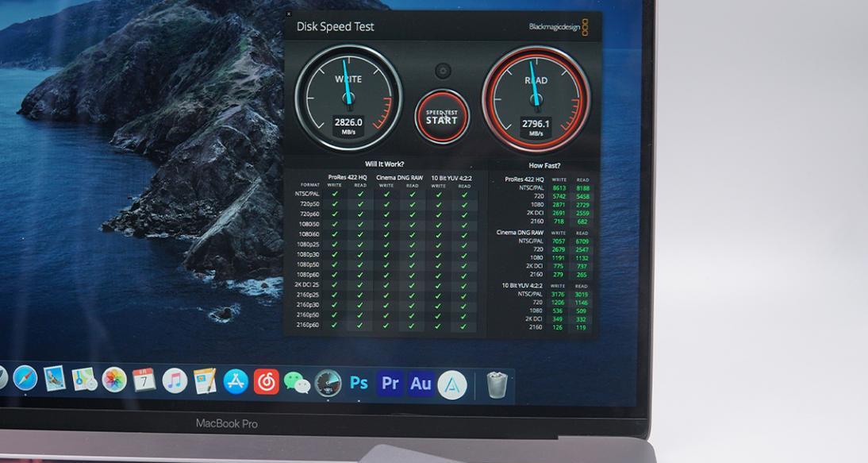Click the Cinema DNG RAW heading in How Fast
The image size is (868, 463).
tap(520, 233)
